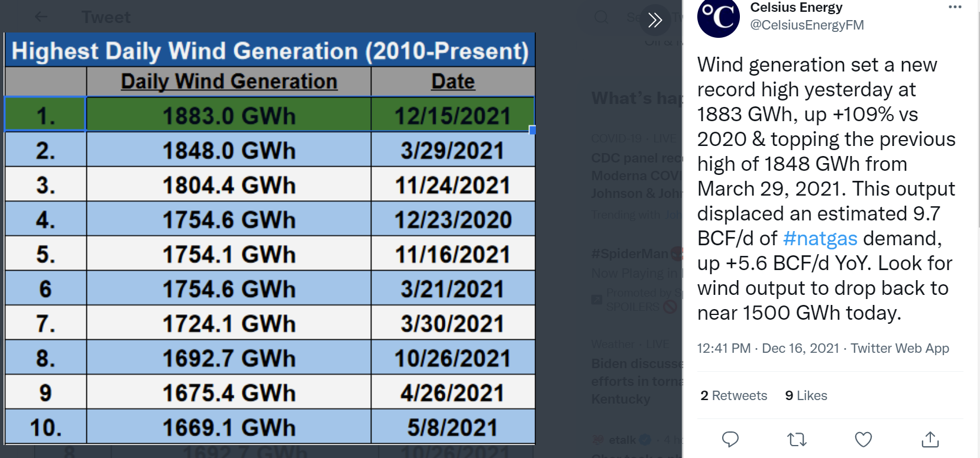Open the Twitter Web App source link
This screenshot has width=980, height=458.
point(900,348)
